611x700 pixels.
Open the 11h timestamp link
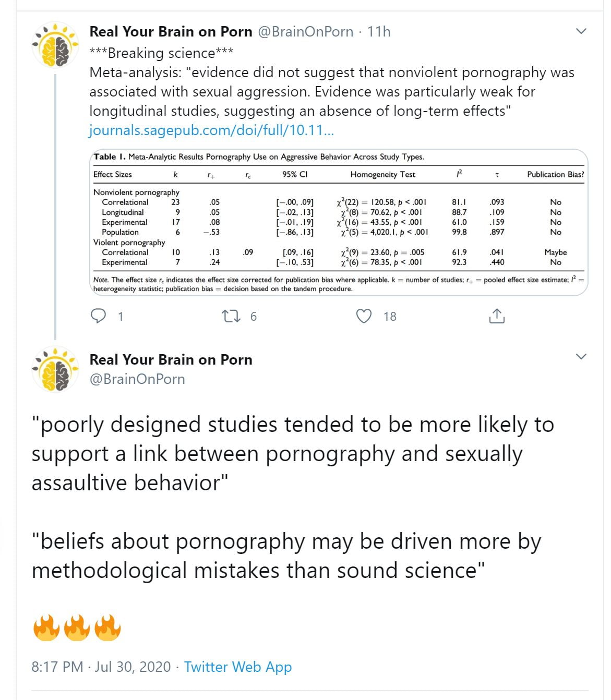(x=379, y=32)
